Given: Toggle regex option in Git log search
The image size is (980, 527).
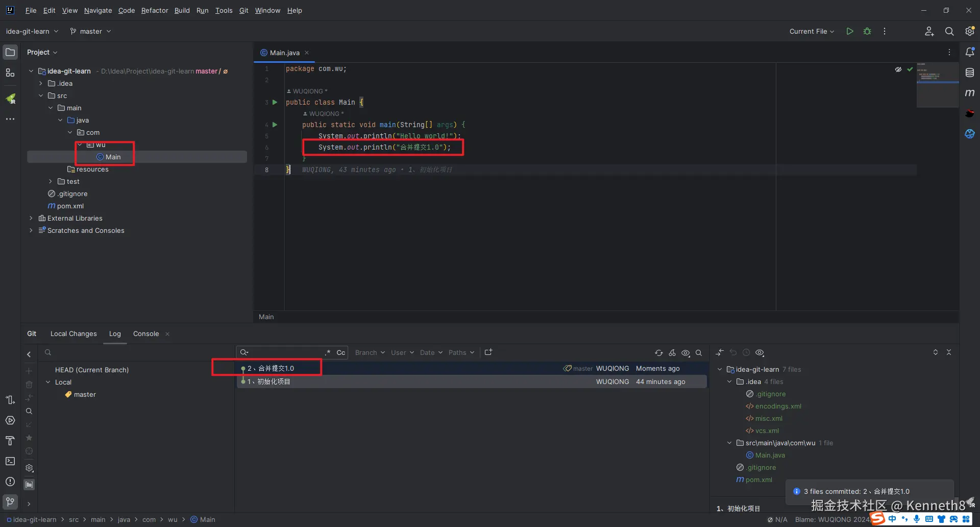Looking at the screenshot, I should coord(328,352).
